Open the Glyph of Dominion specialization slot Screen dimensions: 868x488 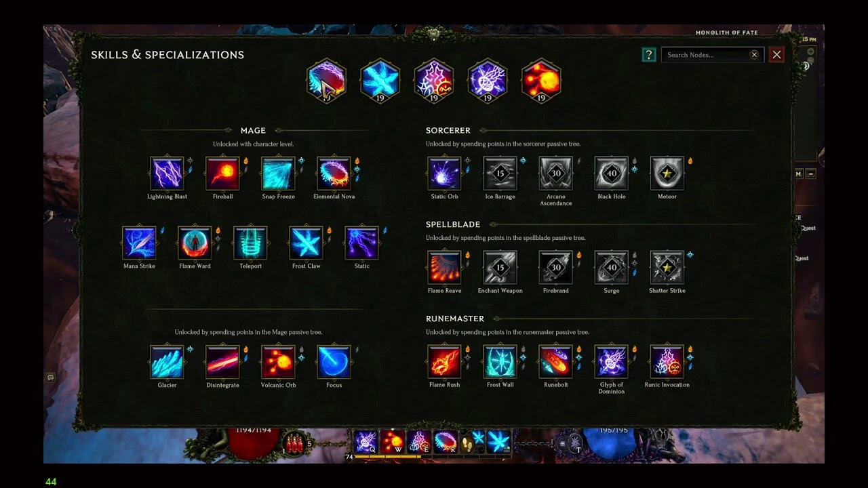(487, 81)
